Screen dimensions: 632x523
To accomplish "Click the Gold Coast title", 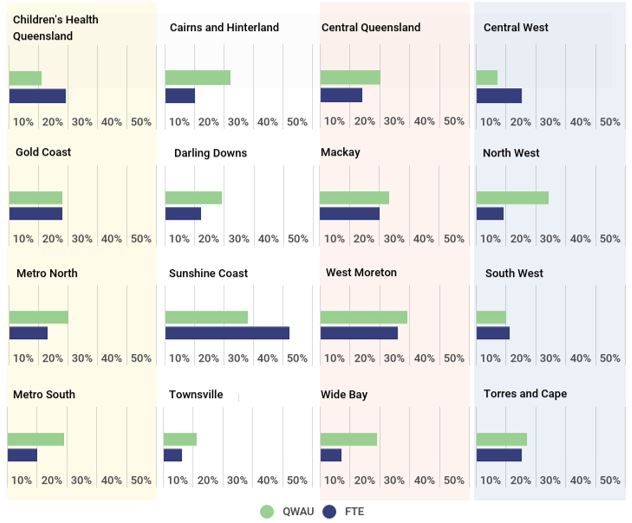I will 42,152.
